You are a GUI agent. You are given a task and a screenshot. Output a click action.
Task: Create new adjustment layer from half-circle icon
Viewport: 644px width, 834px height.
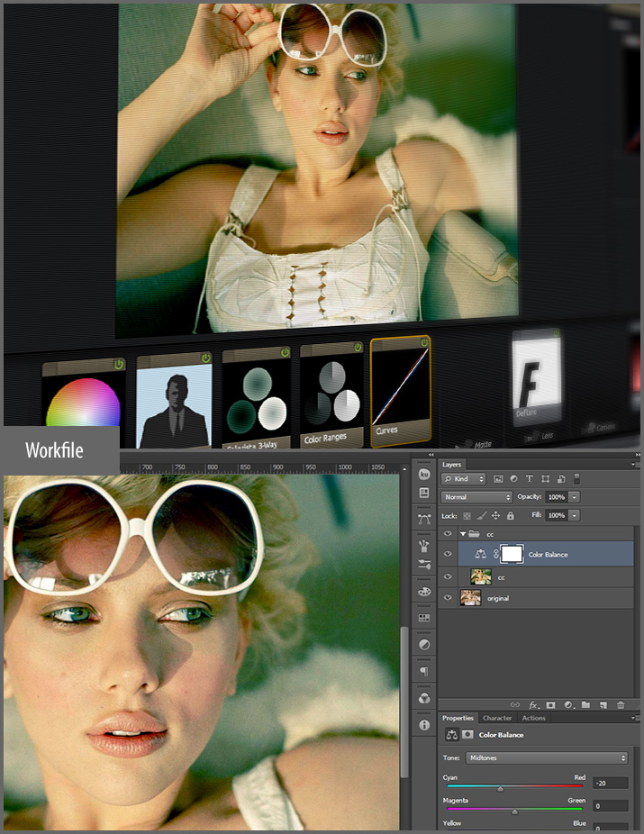coord(567,704)
